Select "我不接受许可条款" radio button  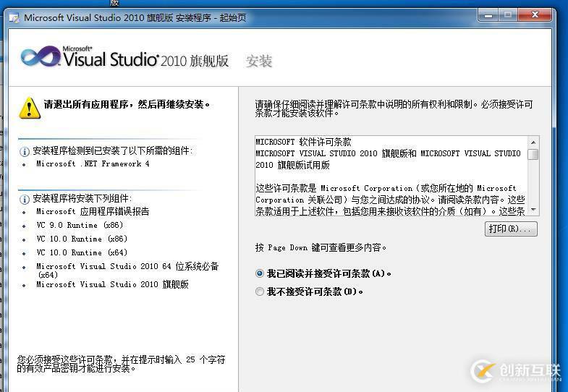[x=259, y=291]
